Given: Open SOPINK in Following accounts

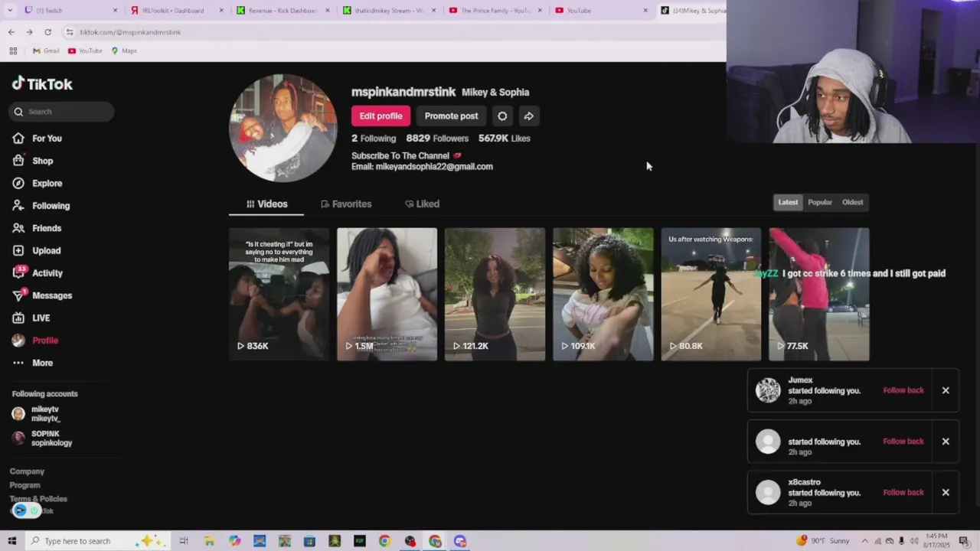Looking at the screenshot, I should [x=42, y=439].
